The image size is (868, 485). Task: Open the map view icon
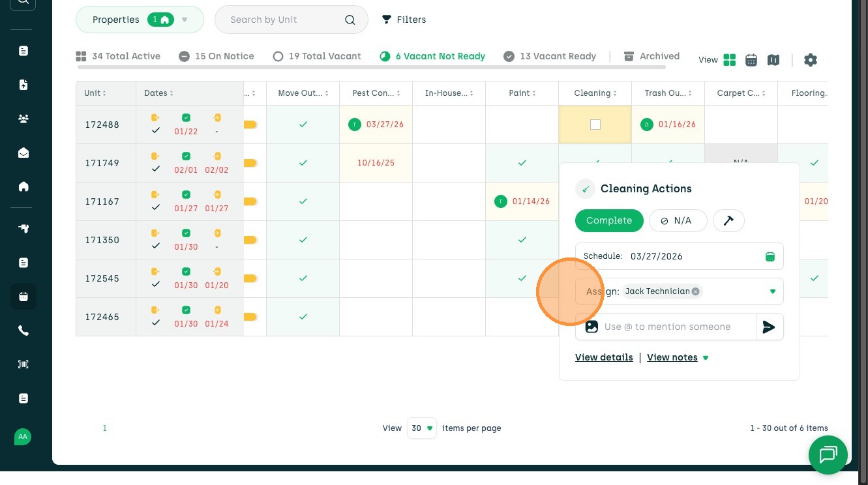point(773,60)
